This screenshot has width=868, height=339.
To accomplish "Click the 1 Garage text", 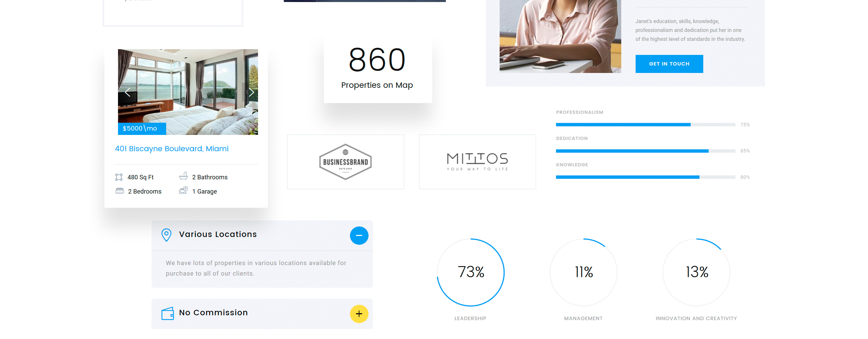I will pyautogui.click(x=204, y=192).
